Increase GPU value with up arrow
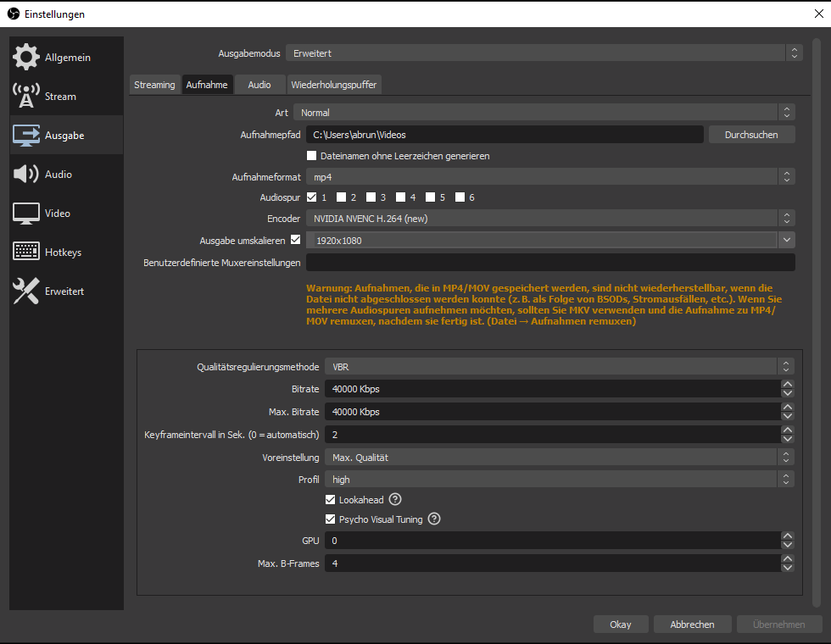The image size is (831, 644). [788, 536]
